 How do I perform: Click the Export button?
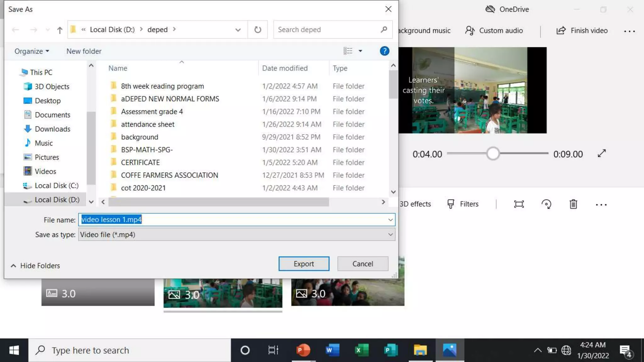click(303, 264)
